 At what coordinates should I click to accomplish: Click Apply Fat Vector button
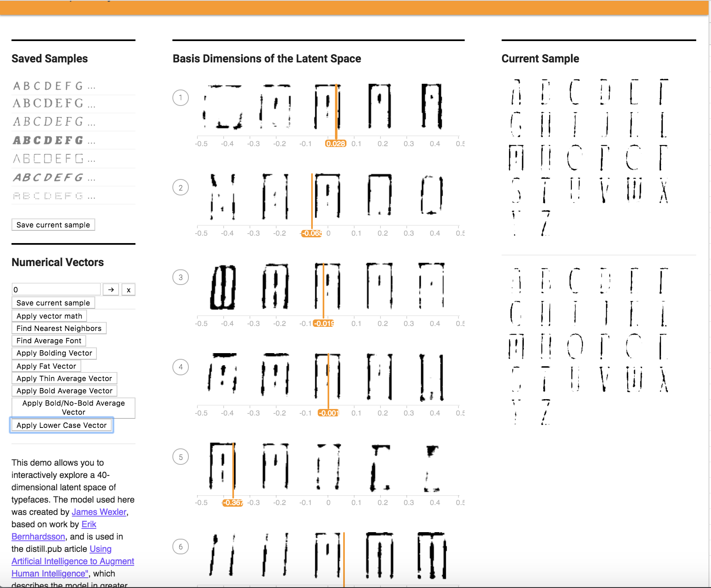point(46,366)
